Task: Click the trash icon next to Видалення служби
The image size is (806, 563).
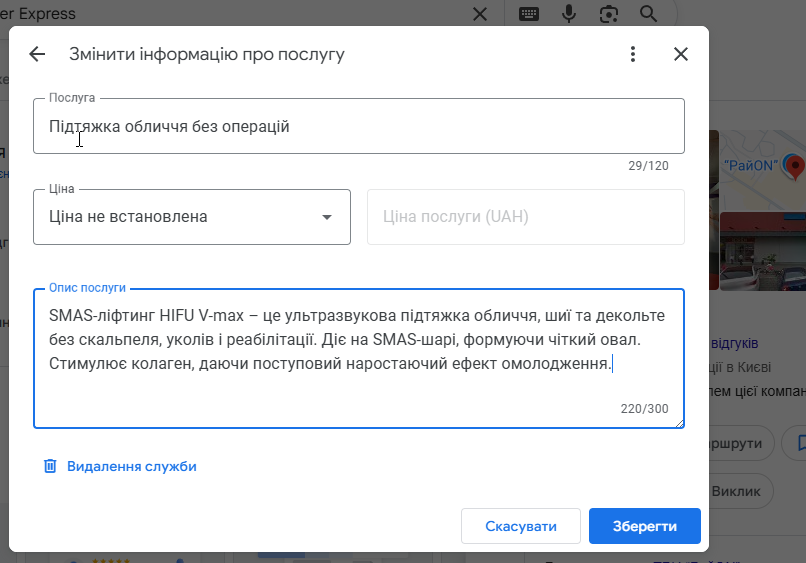Action: (50, 466)
